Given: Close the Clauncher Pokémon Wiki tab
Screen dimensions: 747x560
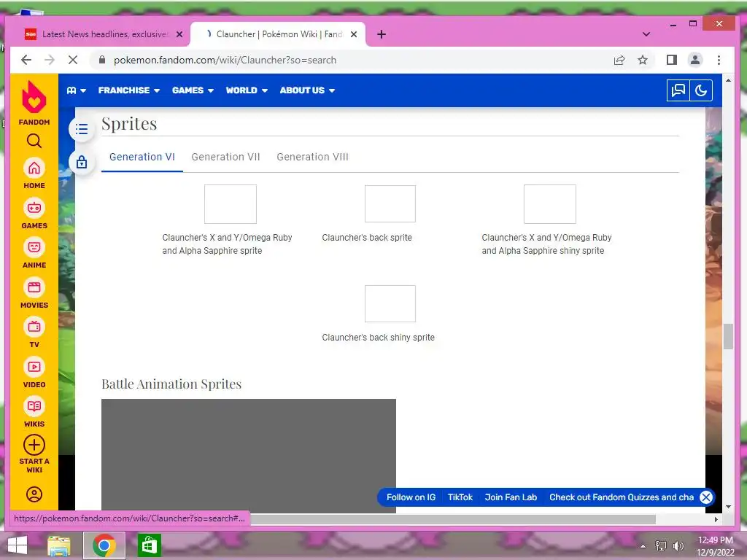Looking at the screenshot, I should 354,34.
